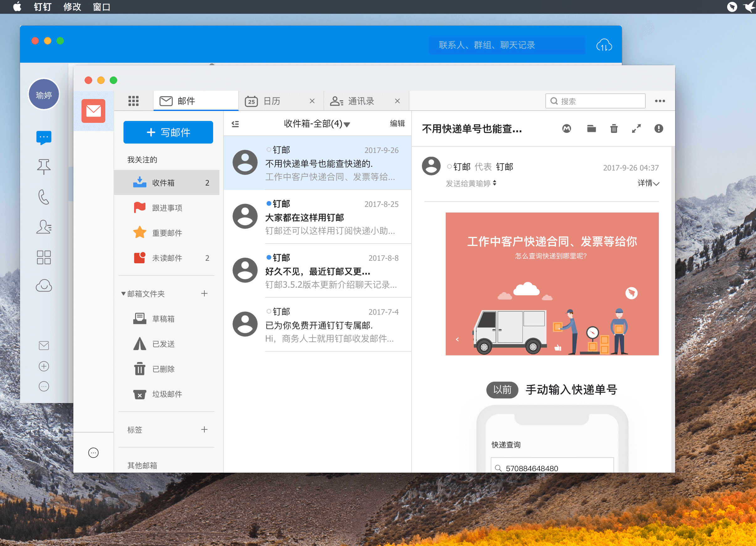
Task: Expand email to full view with arrows icon
Action: point(636,128)
